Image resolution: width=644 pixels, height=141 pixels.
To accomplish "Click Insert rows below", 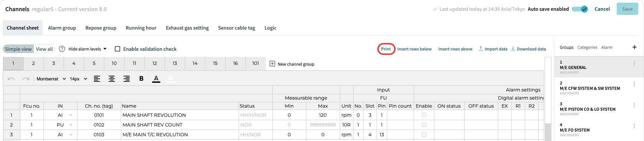I will pos(414,49).
